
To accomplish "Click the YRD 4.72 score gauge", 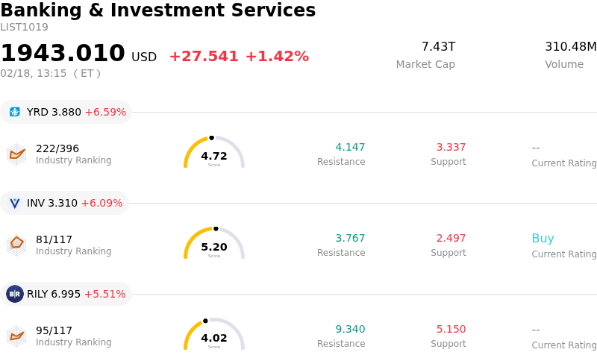I will (x=214, y=154).
